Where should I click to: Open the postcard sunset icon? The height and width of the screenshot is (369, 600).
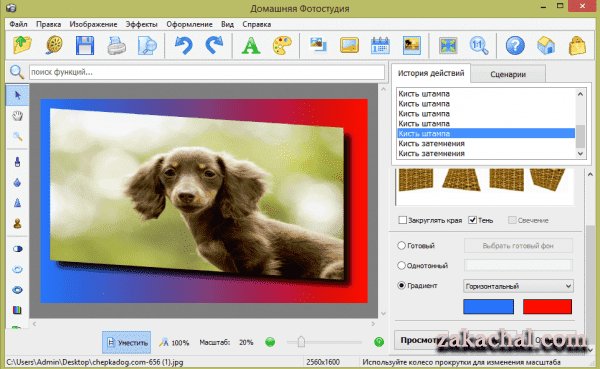pyautogui.click(x=412, y=45)
